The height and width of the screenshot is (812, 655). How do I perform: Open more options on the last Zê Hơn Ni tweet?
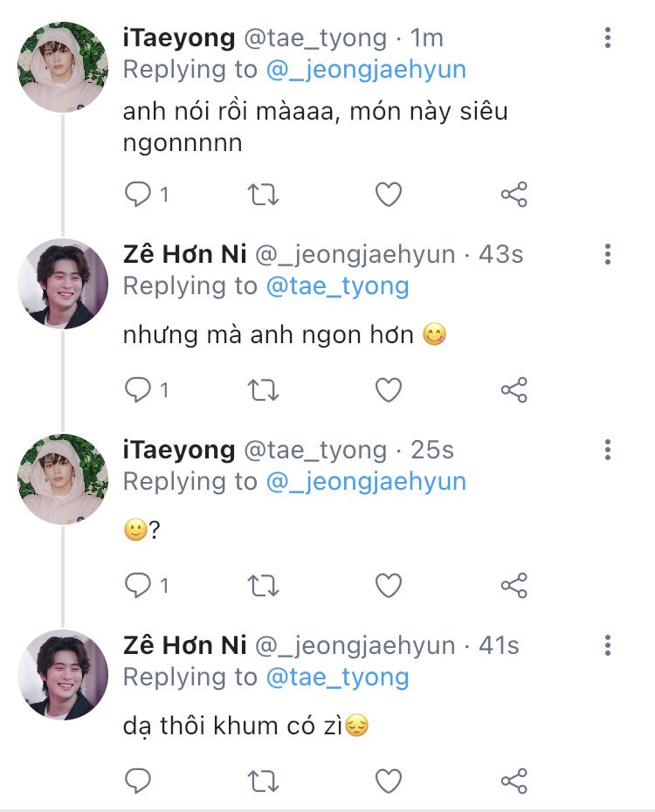pyautogui.click(x=608, y=645)
